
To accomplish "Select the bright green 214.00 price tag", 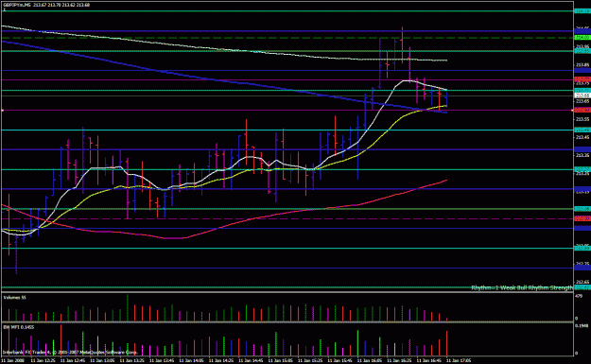I will click(582, 38).
